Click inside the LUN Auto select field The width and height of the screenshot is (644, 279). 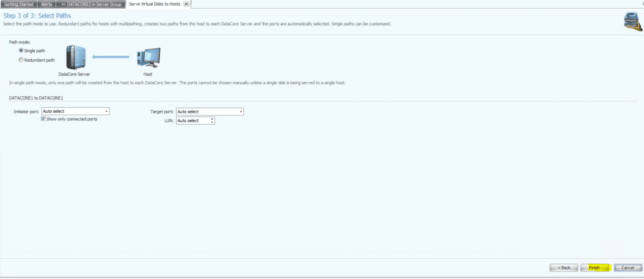pos(192,120)
